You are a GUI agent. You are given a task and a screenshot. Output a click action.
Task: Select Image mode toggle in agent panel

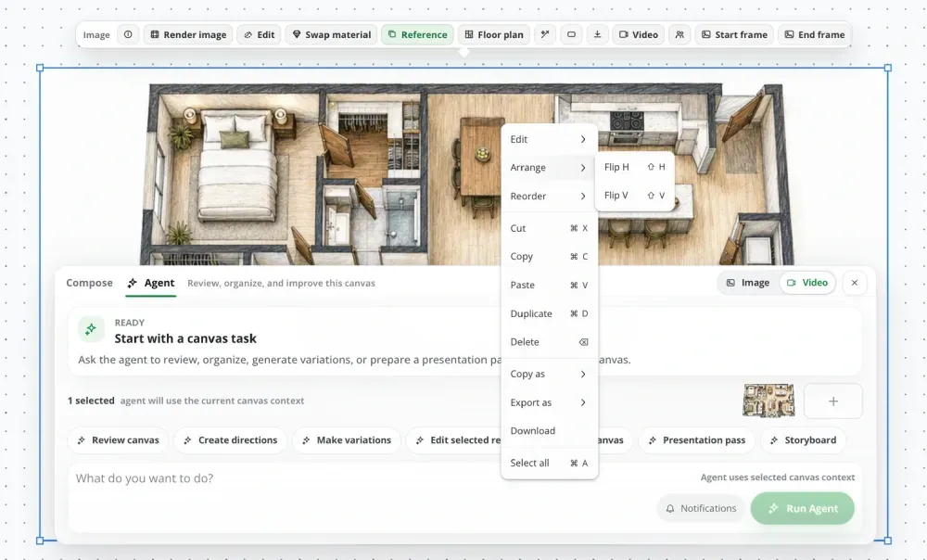tap(748, 283)
